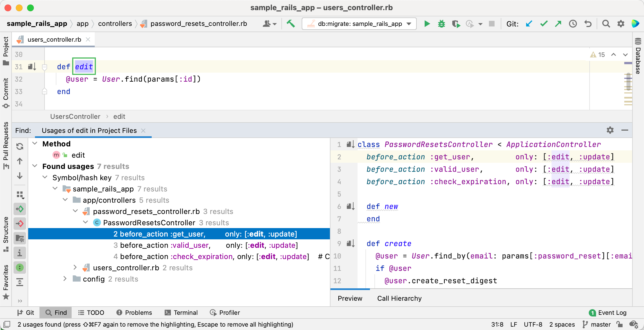Toggle the usage info 'i' button

coord(20,253)
